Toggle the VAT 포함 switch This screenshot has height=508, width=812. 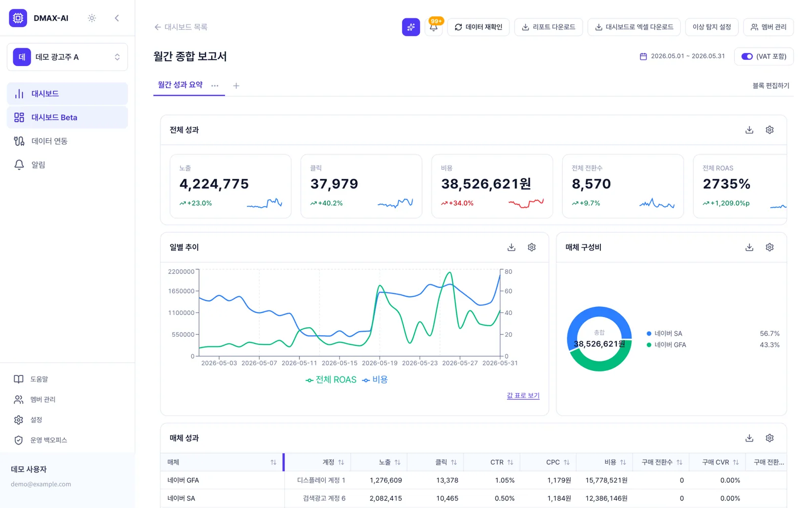point(747,56)
